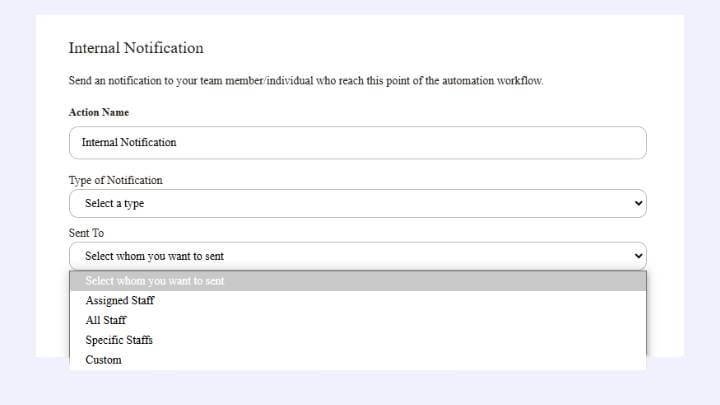Open the 'Select a type' dropdown
The image size is (720, 405).
click(x=357, y=204)
